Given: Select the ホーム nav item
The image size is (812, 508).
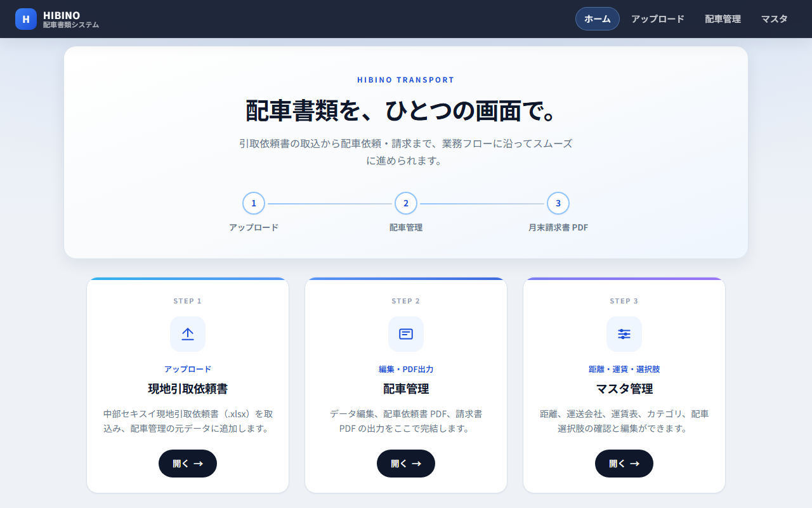Looking at the screenshot, I should click(598, 19).
